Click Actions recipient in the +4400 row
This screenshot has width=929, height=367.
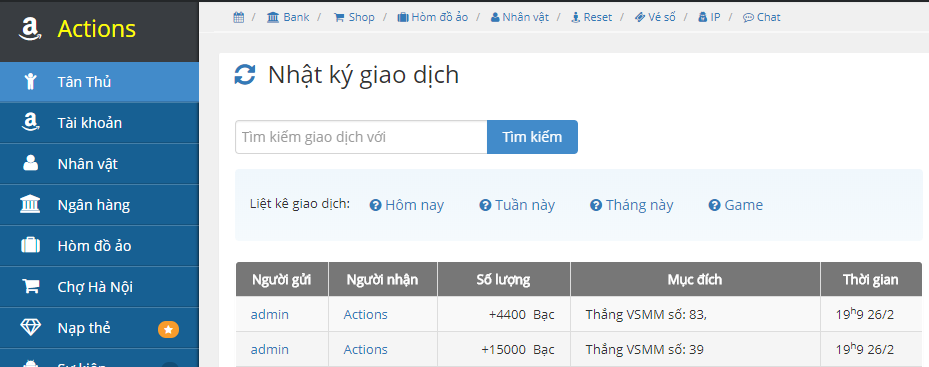tap(366, 314)
